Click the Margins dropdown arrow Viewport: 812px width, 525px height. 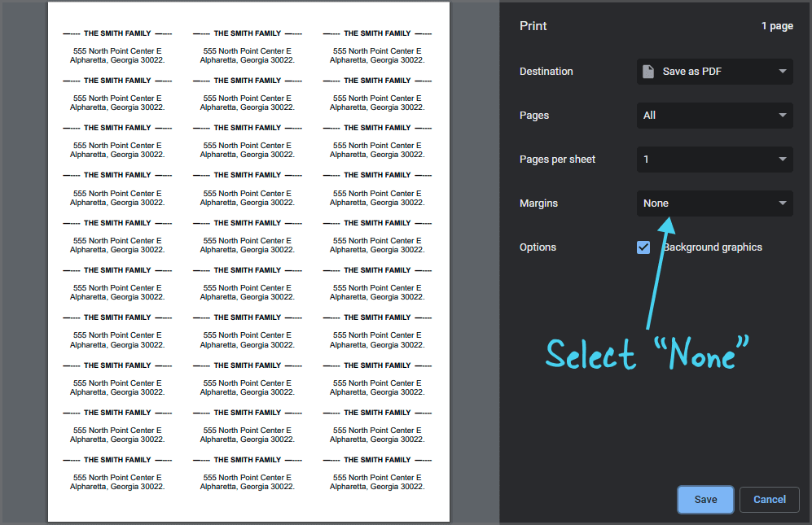point(783,203)
